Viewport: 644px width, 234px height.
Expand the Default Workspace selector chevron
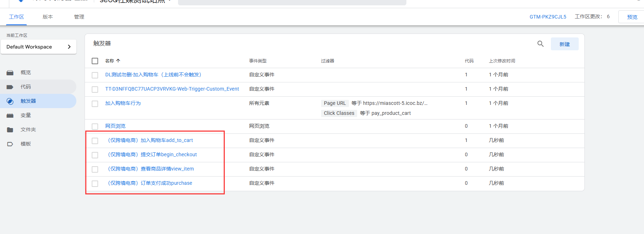coord(69,47)
